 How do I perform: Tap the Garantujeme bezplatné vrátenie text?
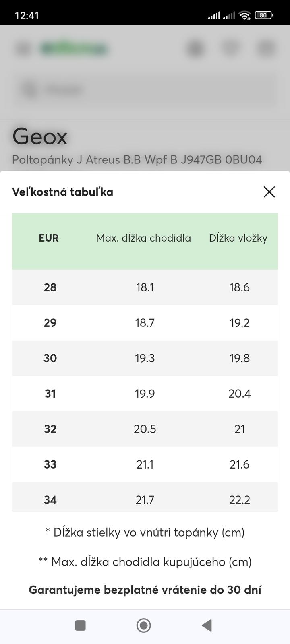pyautogui.click(x=145, y=590)
